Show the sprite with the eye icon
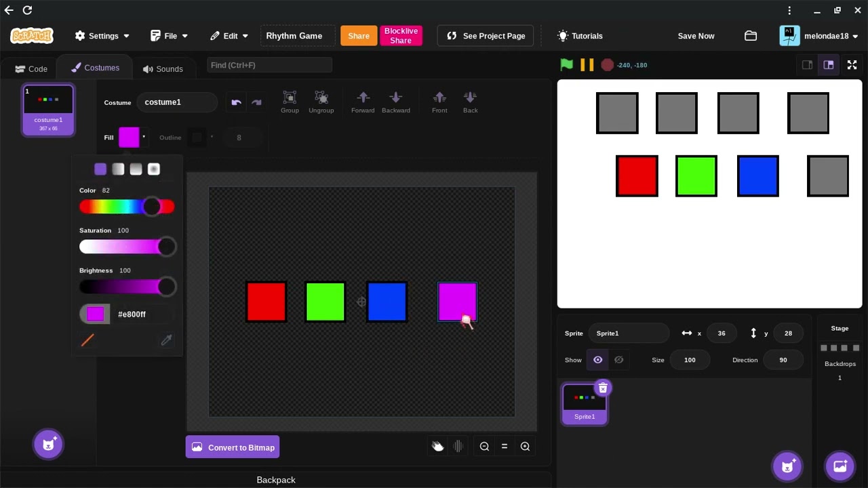Screen dimensions: 868x488 (x=598, y=360)
